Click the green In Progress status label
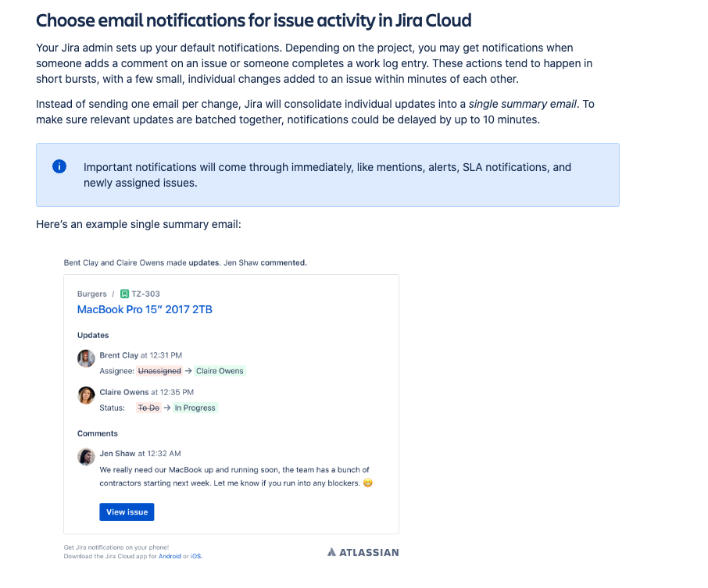The height and width of the screenshot is (588, 708). pos(195,408)
